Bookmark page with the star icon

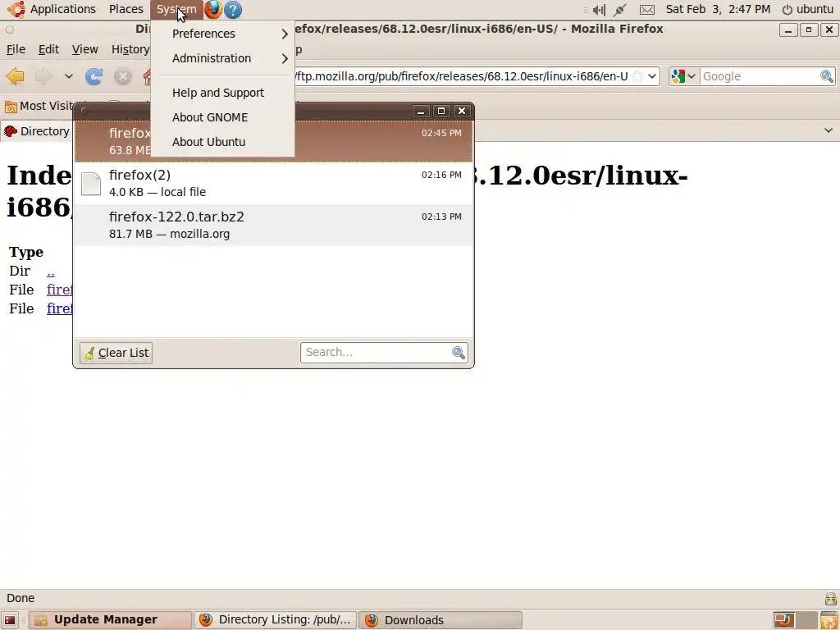tap(637, 76)
